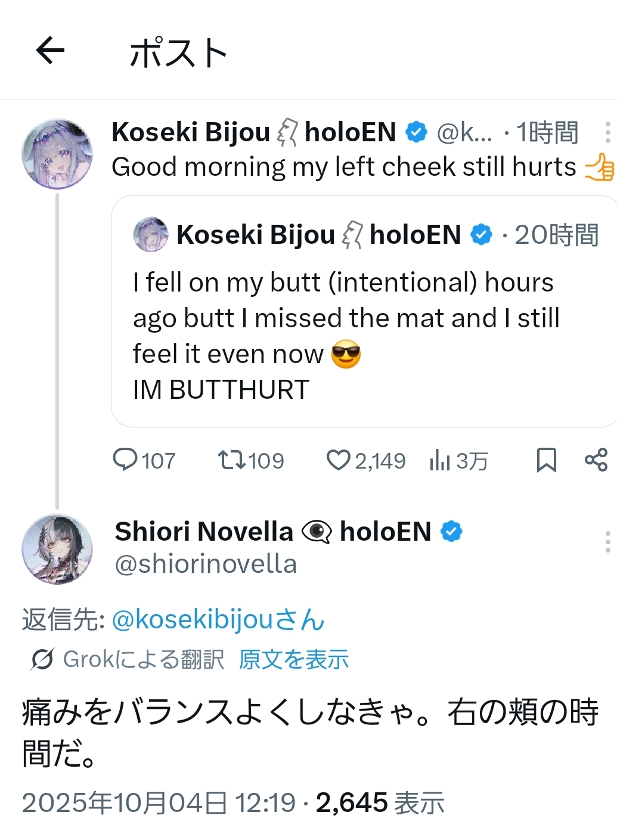Image resolution: width=617 pixels, height=840 pixels.
Task: Bookmark Koseki Bijou's post
Action: pyautogui.click(x=546, y=460)
